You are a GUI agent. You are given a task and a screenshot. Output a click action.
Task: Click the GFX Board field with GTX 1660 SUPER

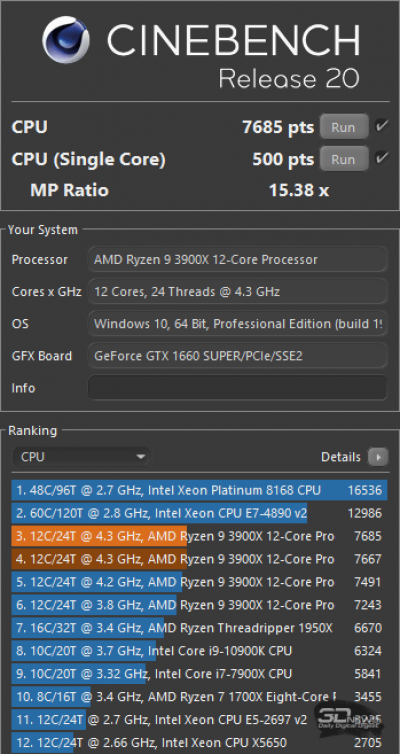pos(238,356)
